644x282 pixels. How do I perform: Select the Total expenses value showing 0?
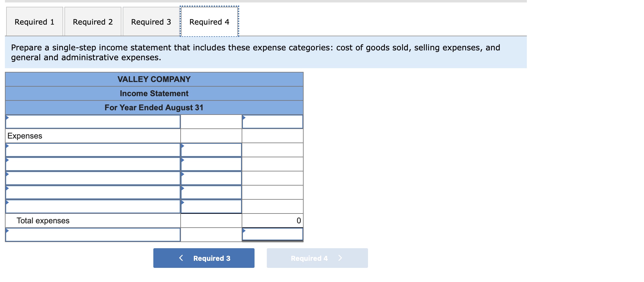click(272, 220)
